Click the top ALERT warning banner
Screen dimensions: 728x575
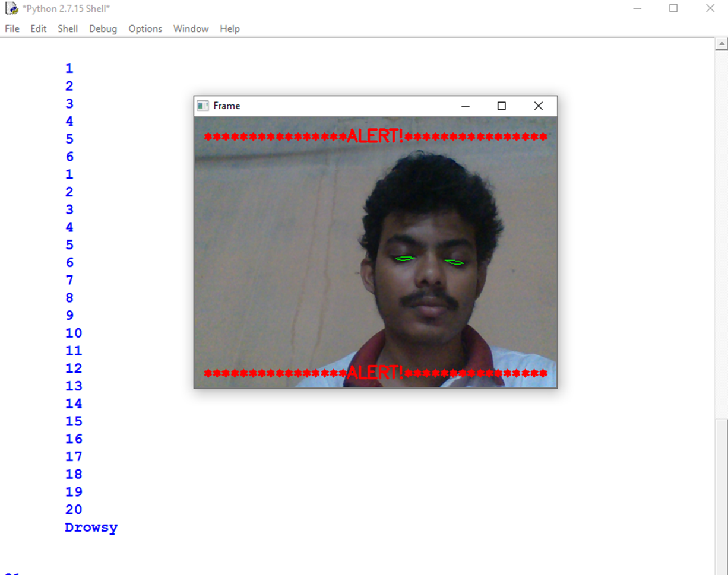click(375, 135)
